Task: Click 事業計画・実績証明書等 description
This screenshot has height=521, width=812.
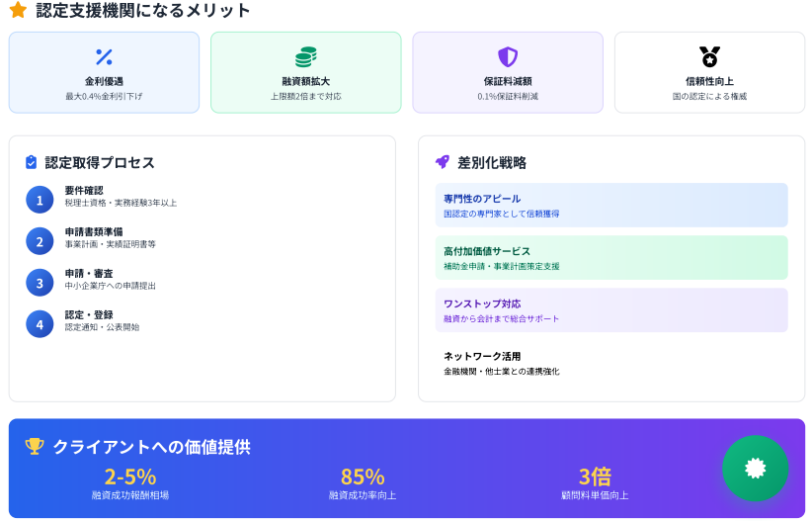Action: click(111, 245)
